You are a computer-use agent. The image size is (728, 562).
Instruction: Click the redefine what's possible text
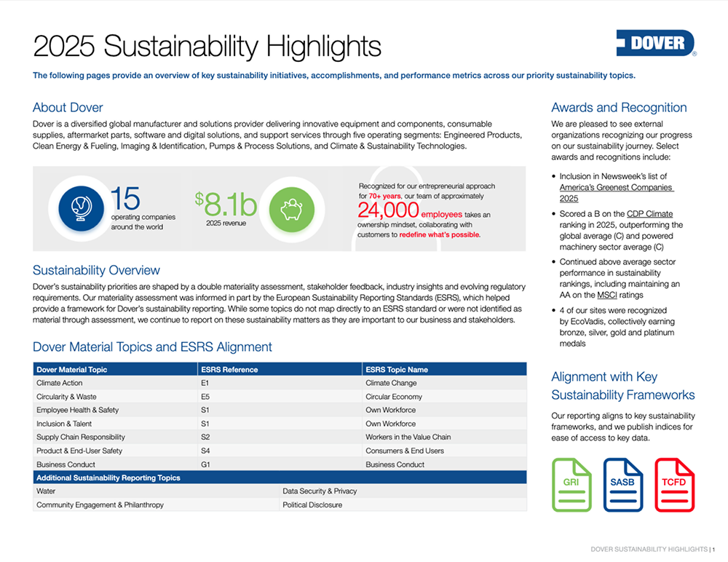pyautogui.click(x=440, y=234)
